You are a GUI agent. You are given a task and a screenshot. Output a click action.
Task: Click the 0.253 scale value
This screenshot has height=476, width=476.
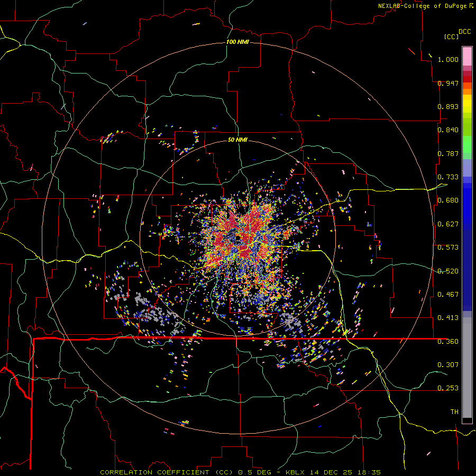(x=448, y=388)
